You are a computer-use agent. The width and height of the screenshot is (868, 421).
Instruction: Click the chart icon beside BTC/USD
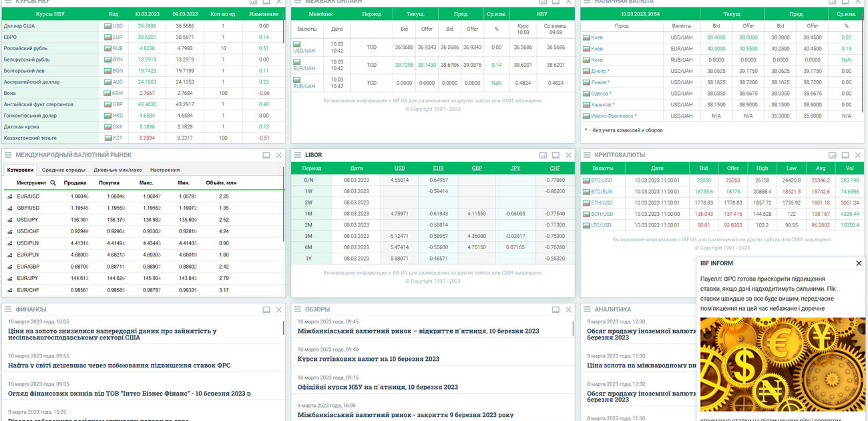pyautogui.click(x=587, y=180)
